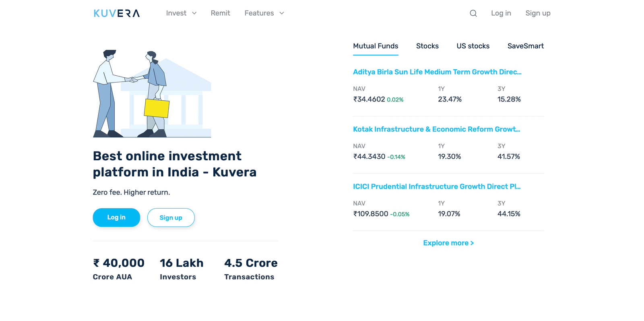Click the 'Zero fee. Higher return.' tagline
644x321 pixels.
pos(131,193)
